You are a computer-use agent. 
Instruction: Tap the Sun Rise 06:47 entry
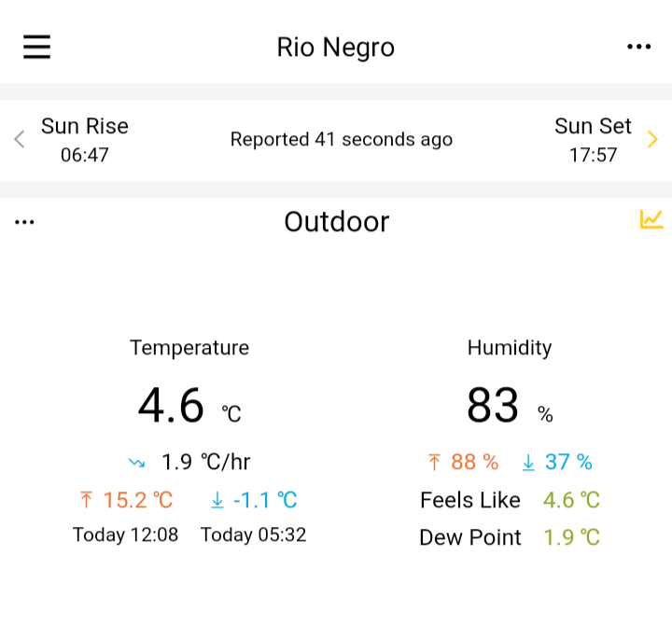[85, 140]
